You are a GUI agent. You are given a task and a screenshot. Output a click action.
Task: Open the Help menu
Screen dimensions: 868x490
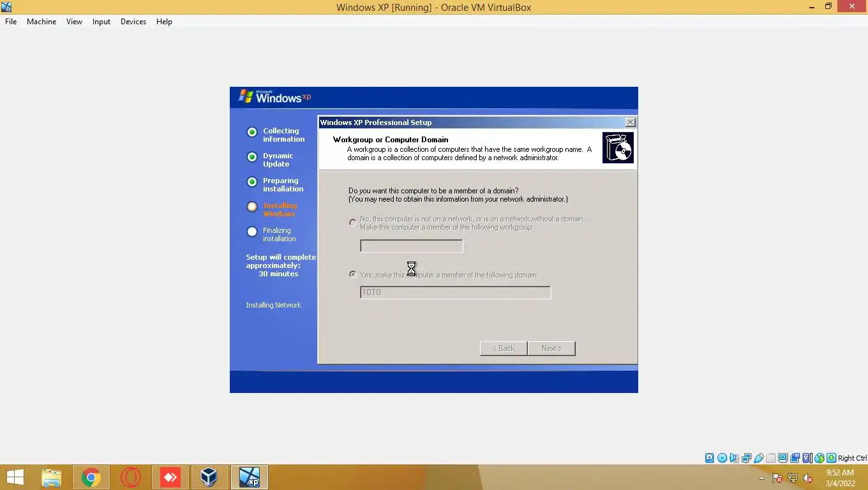point(164,22)
